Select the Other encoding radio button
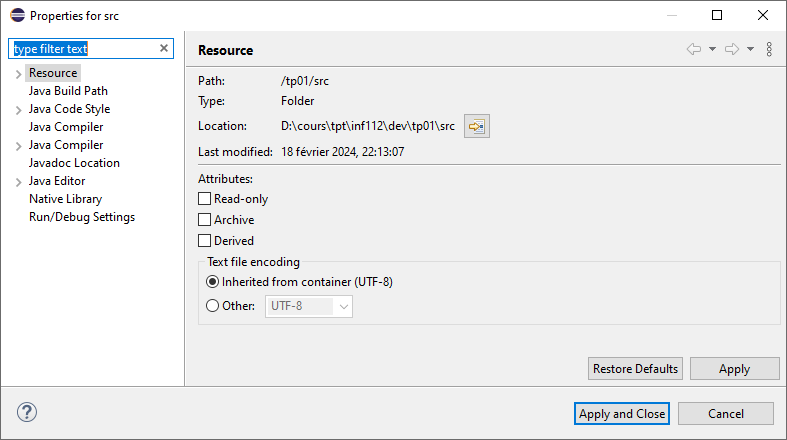Viewport: 787px width, 440px height. [x=212, y=306]
